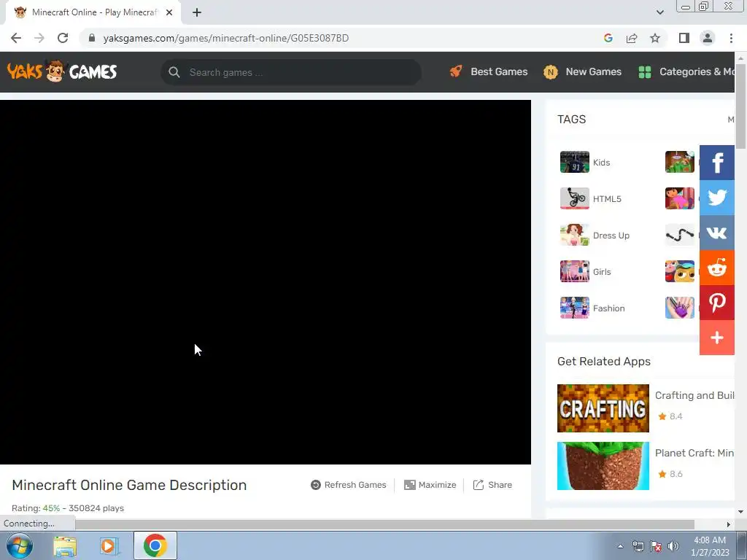Click the browser forward arrow
The height and width of the screenshot is (560, 747).
click(x=39, y=38)
